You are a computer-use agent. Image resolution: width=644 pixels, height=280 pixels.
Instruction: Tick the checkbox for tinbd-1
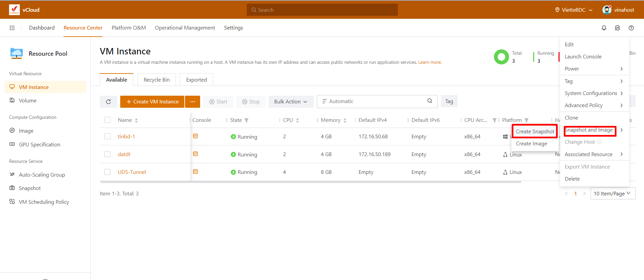coord(107,136)
